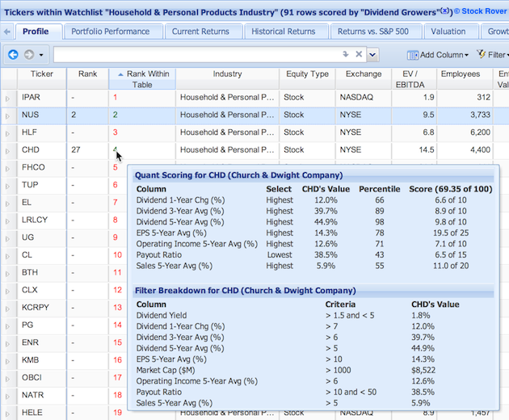Select the Profile tab
The image size is (509, 420).
[39, 31]
